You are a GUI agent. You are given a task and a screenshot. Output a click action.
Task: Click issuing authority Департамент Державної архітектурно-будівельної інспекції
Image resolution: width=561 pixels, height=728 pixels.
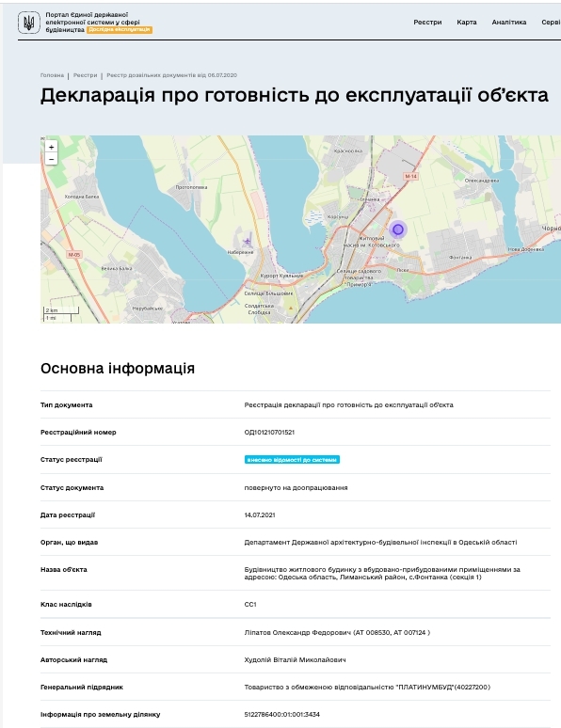(380, 543)
